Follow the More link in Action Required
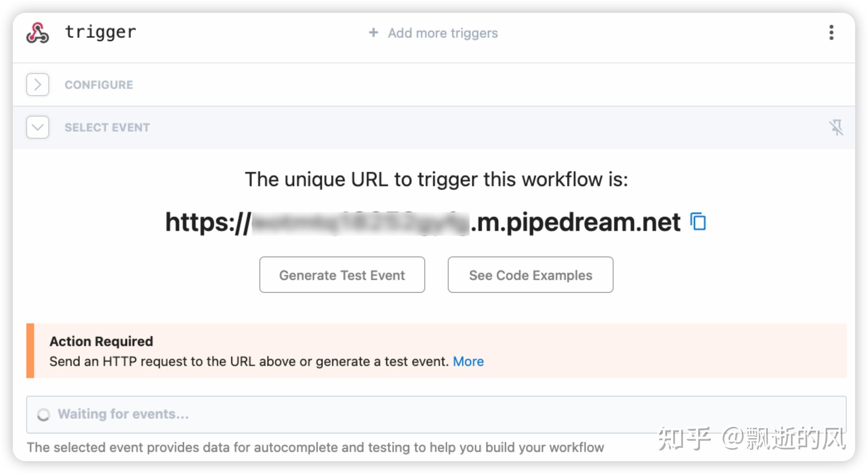Image resolution: width=868 pixels, height=474 pixels. point(468,361)
